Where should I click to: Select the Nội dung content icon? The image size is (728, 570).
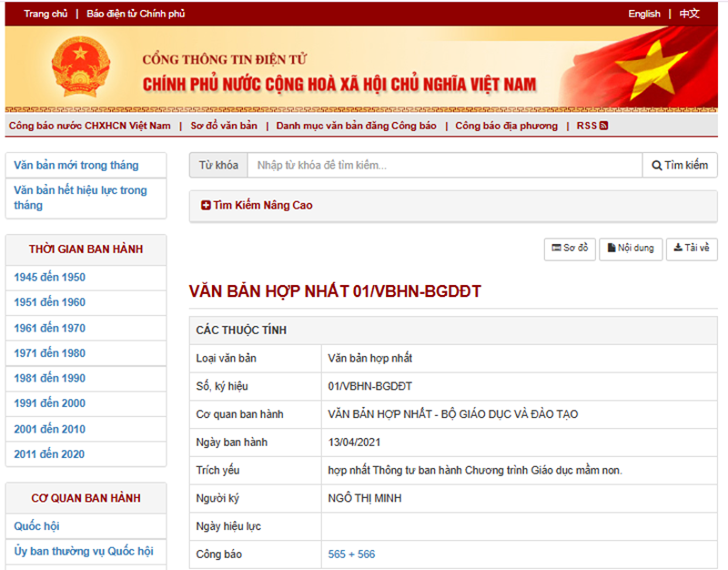(x=612, y=249)
